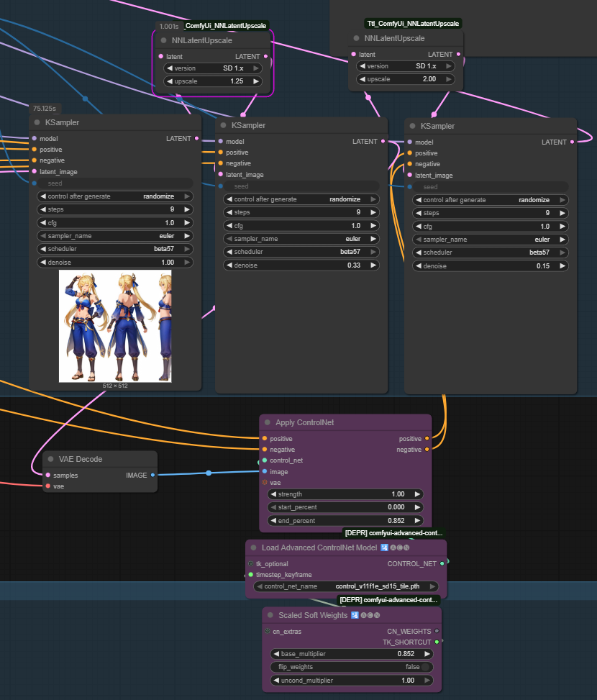
Task: Click model input port of KSampler with denoise 0.15
Action: coord(409,142)
